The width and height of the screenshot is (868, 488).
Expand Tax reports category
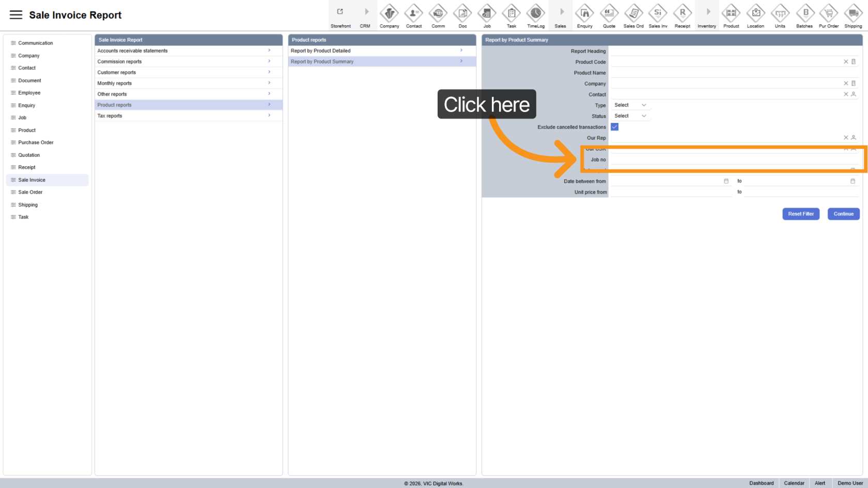pos(188,116)
